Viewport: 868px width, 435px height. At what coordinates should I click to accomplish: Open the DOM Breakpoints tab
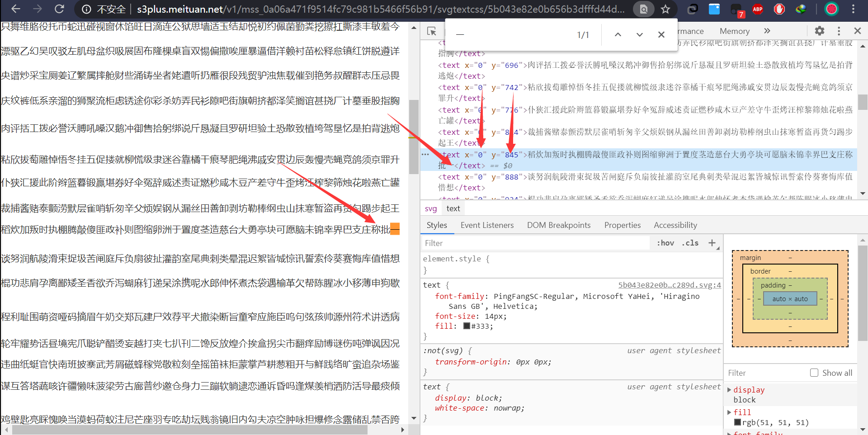(x=559, y=225)
